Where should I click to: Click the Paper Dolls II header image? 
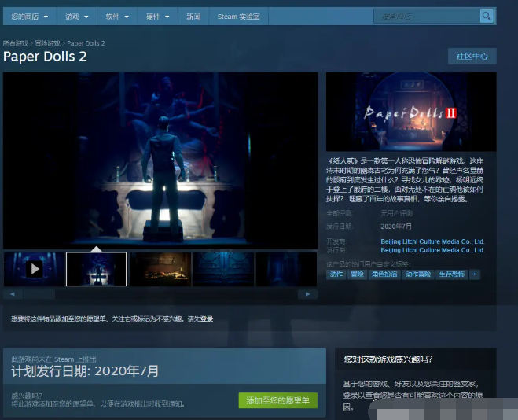click(411, 112)
